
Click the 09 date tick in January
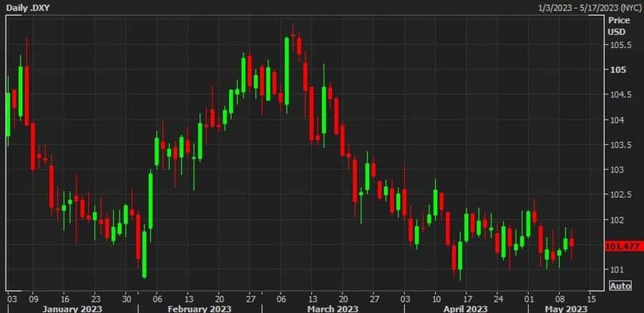33,299
